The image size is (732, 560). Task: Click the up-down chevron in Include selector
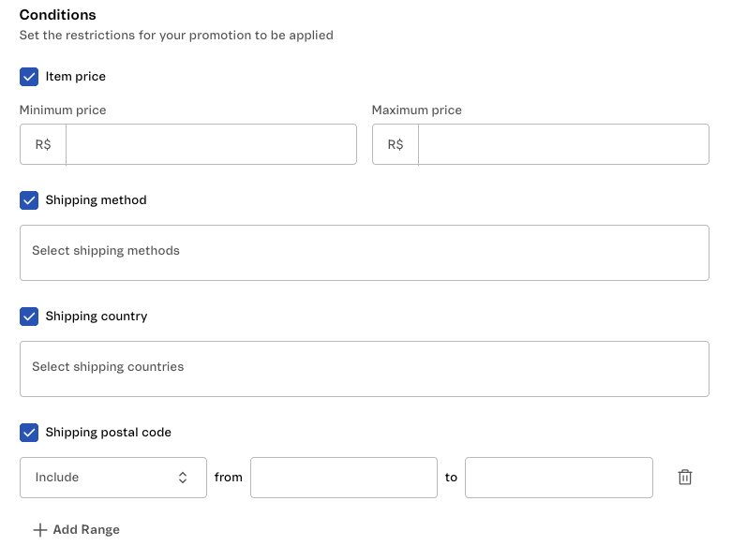[x=183, y=478]
